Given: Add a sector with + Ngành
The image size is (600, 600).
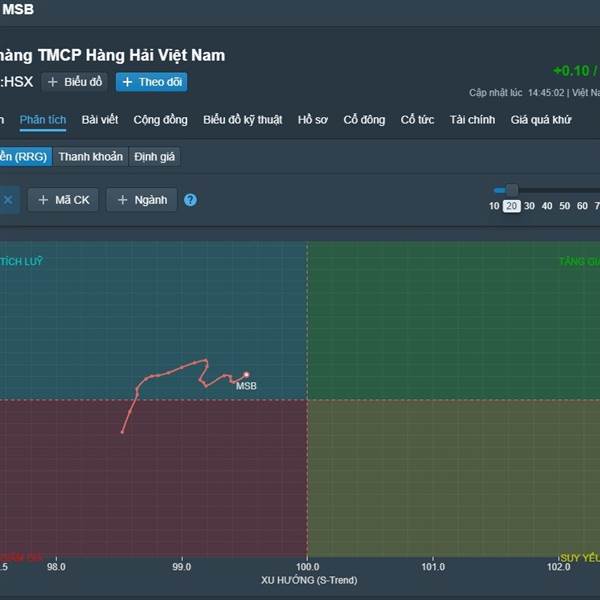Looking at the screenshot, I should [x=142, y=200].
